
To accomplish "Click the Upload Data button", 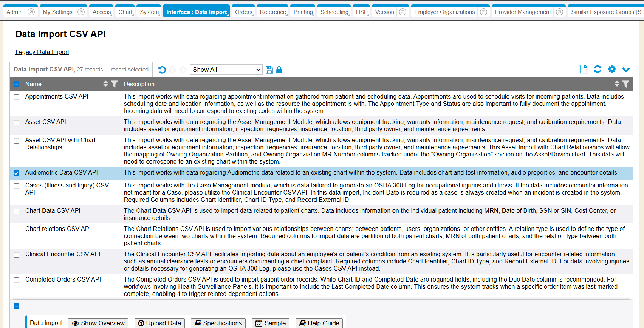I will (159, 323).
